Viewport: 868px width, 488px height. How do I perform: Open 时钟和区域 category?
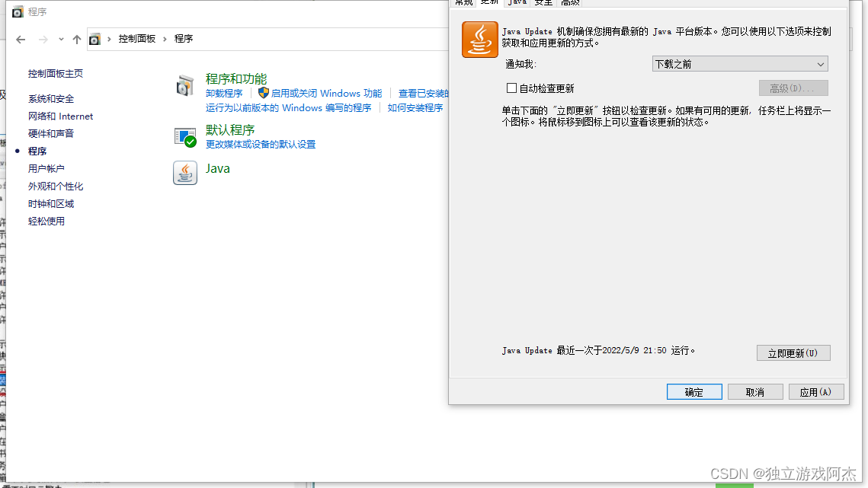click(x=51, y=203)
